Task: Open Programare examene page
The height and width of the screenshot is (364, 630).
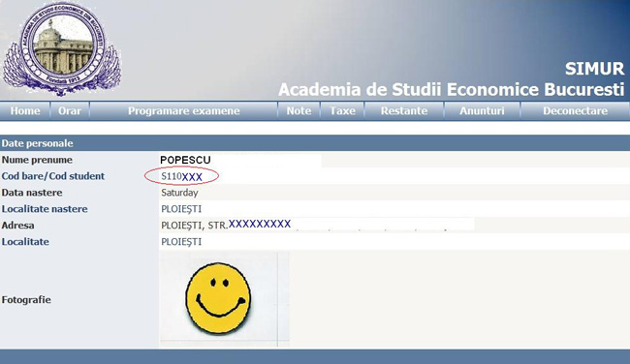Action: coord(183,110)
